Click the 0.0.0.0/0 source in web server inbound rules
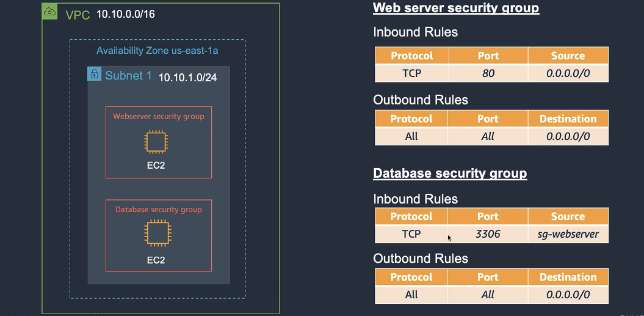The width and height of the screenshot is (644, 316). (568, 73)
